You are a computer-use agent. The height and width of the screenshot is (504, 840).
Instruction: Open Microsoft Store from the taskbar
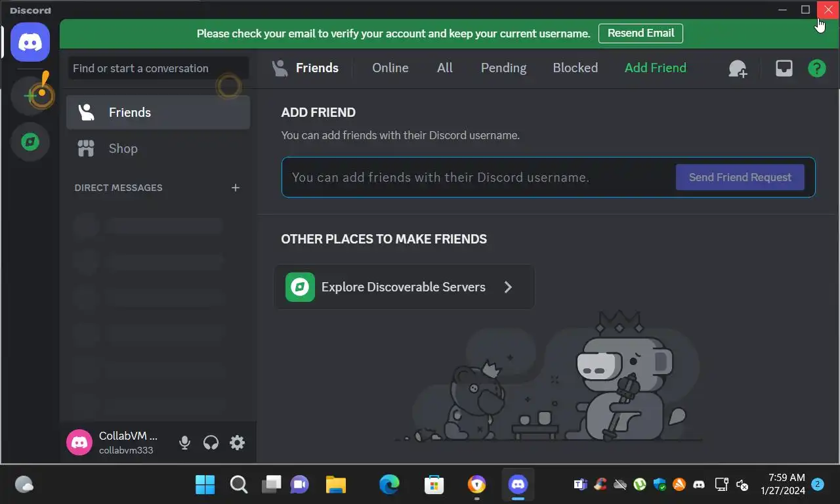point(434,485)
